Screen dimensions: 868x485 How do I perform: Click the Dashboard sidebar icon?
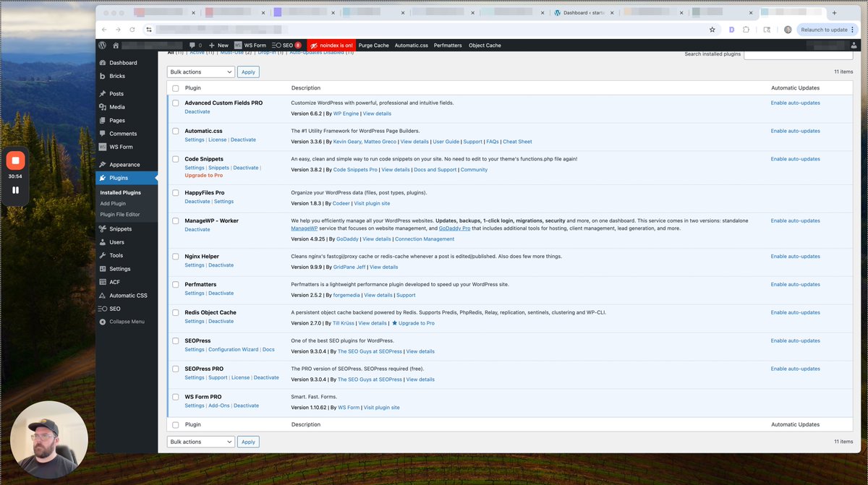point(103,63)
